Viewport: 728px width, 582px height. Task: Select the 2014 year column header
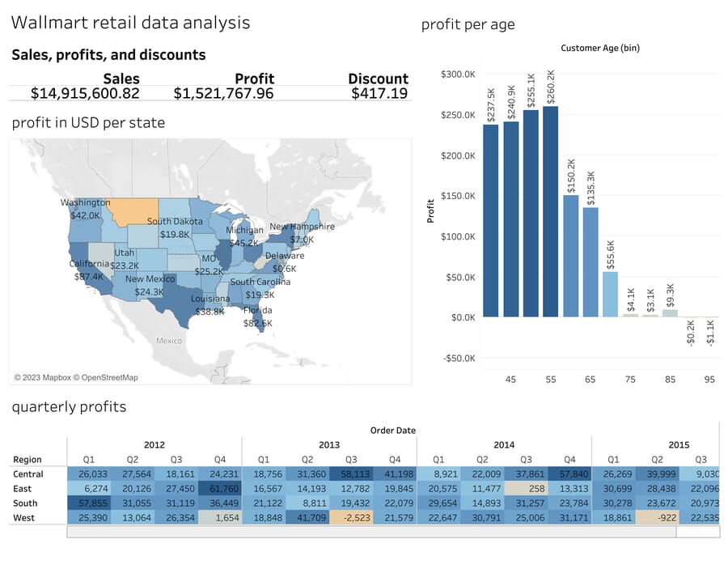click(504, 445)
